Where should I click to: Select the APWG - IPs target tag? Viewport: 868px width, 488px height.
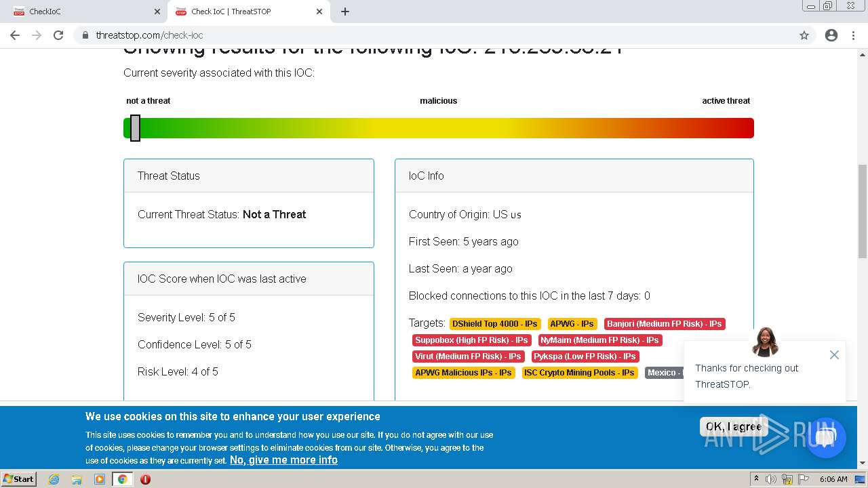tap(572, 324)
